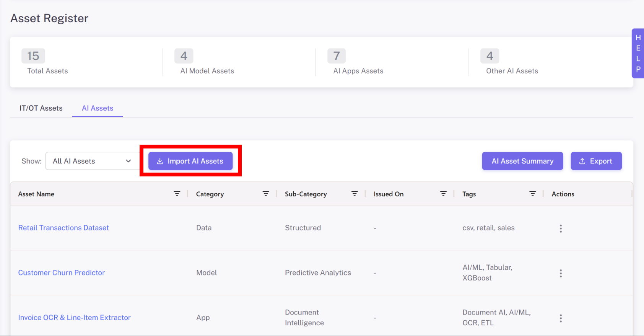Open Invoice OCR & Line-Item Extractor link
This screenshot has height=336, width=644.
pos(75,318)
